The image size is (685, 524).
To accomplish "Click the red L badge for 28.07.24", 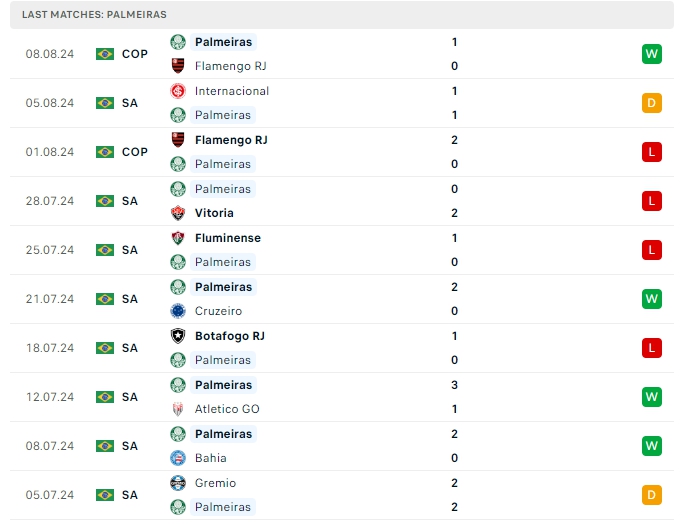I will tap(652, 201).
